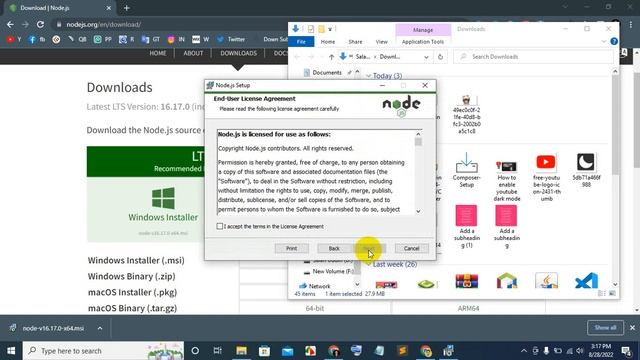Select the 5db71a466f988 moon icon file
Screen dimensions: 640x360
coord(586,170)
